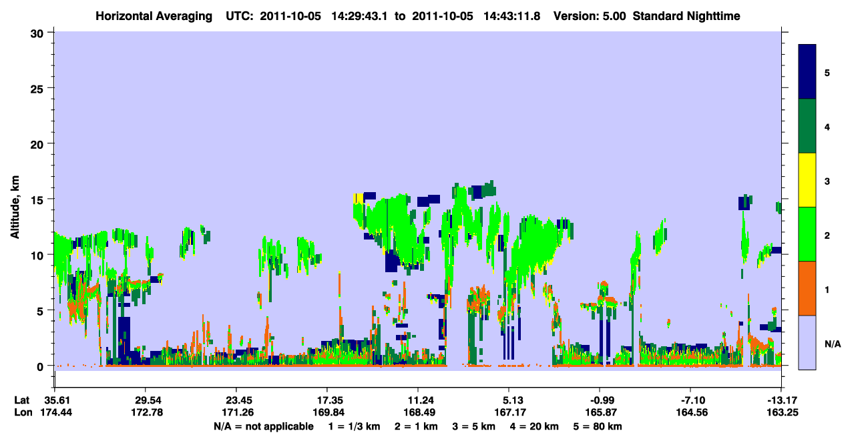Click the latitude value 23.45

click(237, 400)
